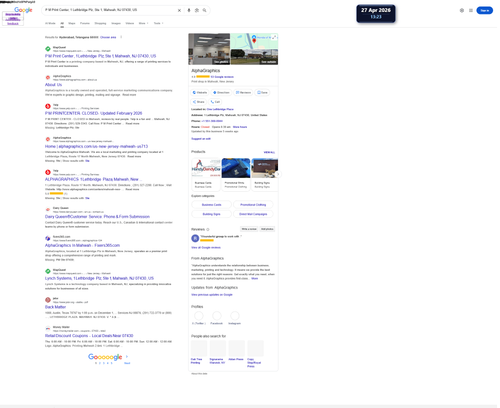Open the Facebook profile icon
The width and height of the screenshot is (500, 408).
click(217, 315)
